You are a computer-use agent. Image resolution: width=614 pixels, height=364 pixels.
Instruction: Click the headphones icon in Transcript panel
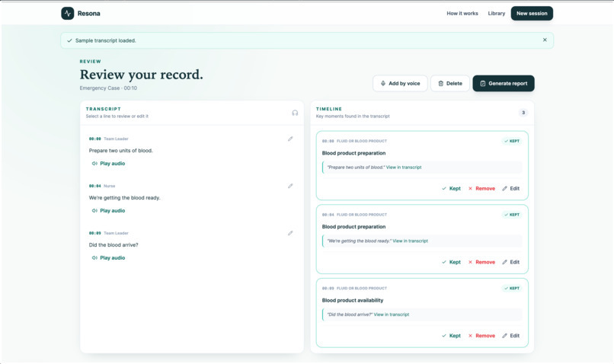[295, 113]
